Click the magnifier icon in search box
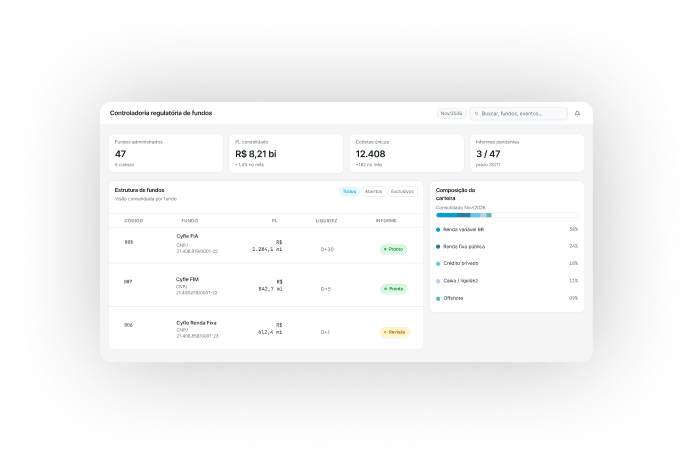The width and height of the screenshot is (698, 465). (x=476, y=114)
